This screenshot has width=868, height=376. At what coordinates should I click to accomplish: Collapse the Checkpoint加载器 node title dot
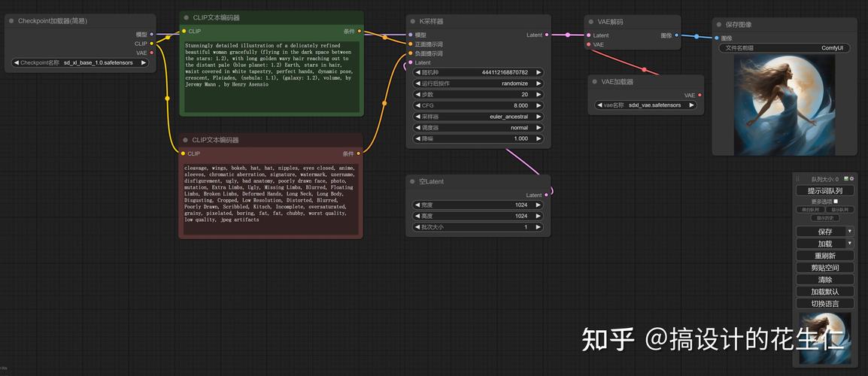(x=11, y=21)
